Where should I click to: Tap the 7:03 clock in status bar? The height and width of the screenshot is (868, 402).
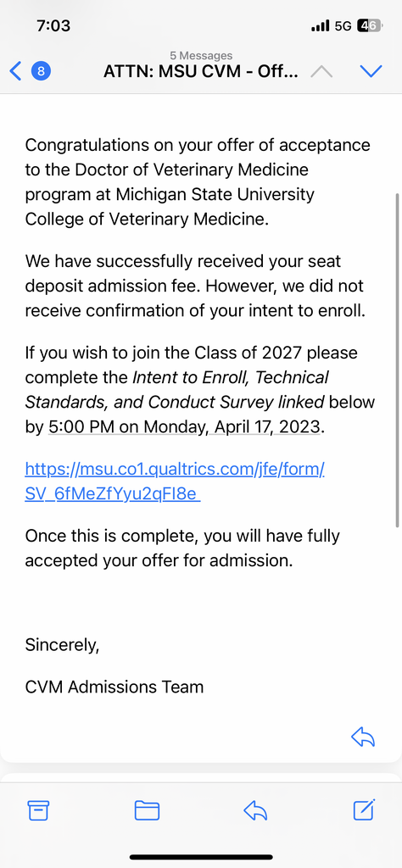tap(53, 25)
